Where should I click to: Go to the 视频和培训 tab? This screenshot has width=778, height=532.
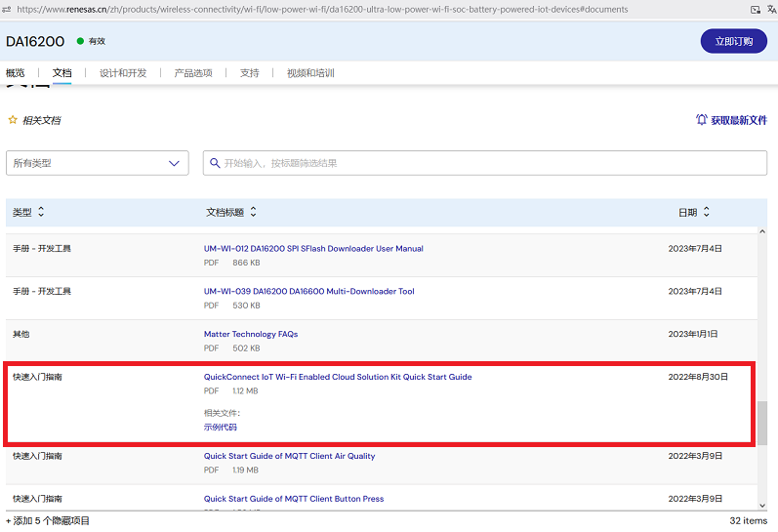(310, 73)
